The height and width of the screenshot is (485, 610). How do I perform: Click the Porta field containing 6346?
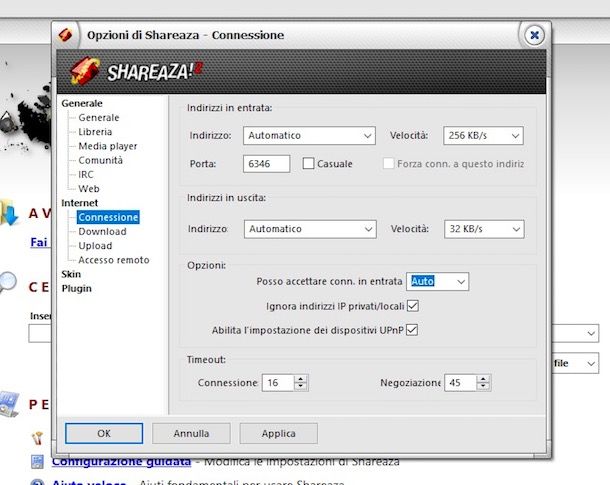266,164
